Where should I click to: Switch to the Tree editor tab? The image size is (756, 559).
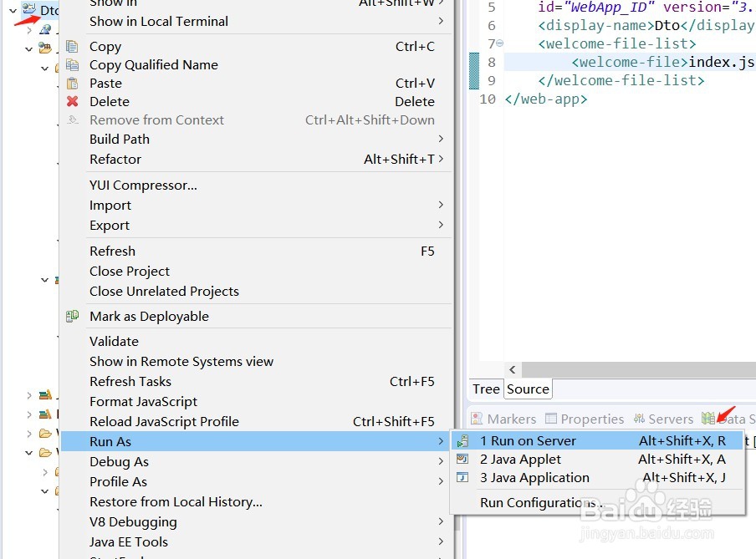pyautogui.click(x=486, y=389)
